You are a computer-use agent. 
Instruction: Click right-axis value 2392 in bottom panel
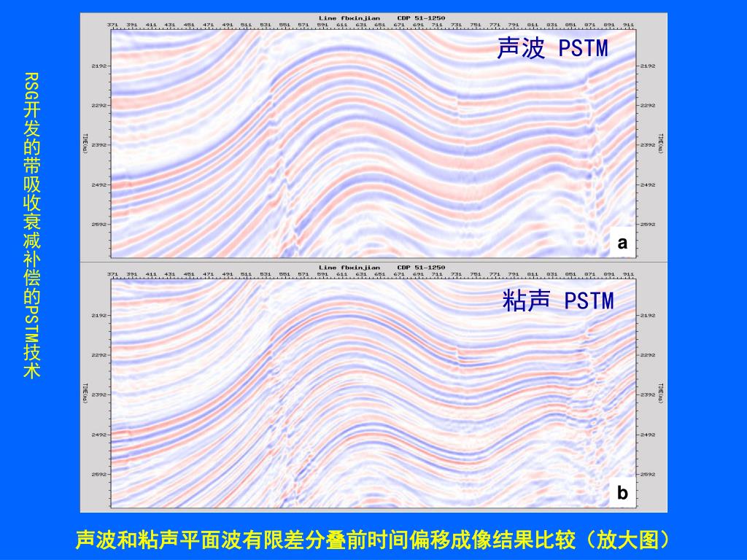[648, 394]
